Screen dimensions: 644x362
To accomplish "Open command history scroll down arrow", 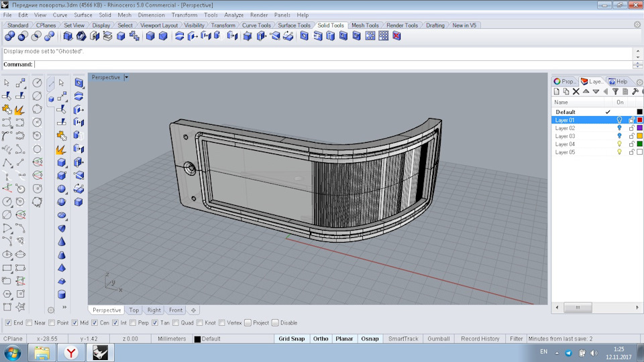I will click(637, 57).
